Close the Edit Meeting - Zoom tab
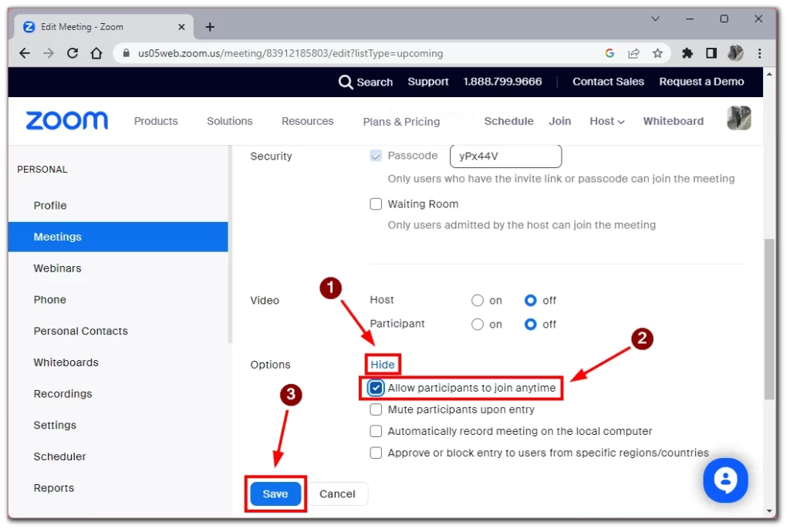The width and height of the screenshot is (790, 532). [x=182, y=27]
